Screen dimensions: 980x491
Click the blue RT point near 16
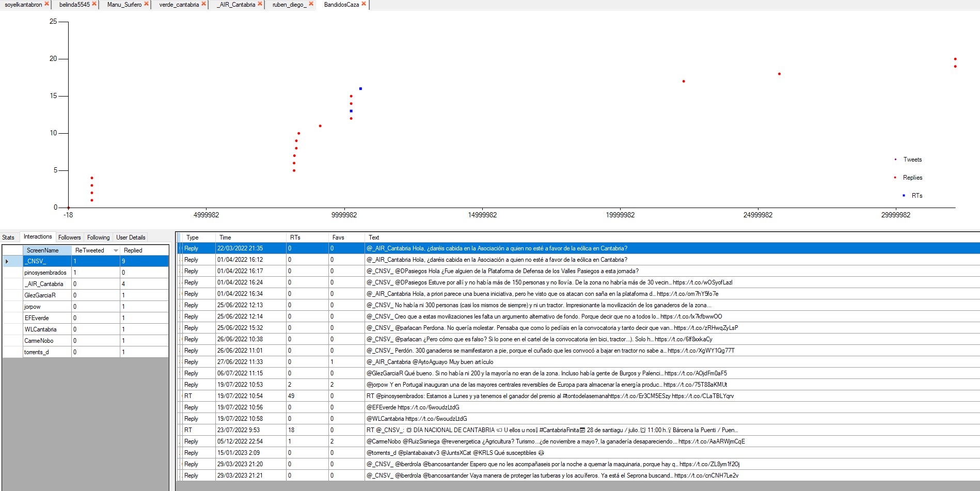360,89
